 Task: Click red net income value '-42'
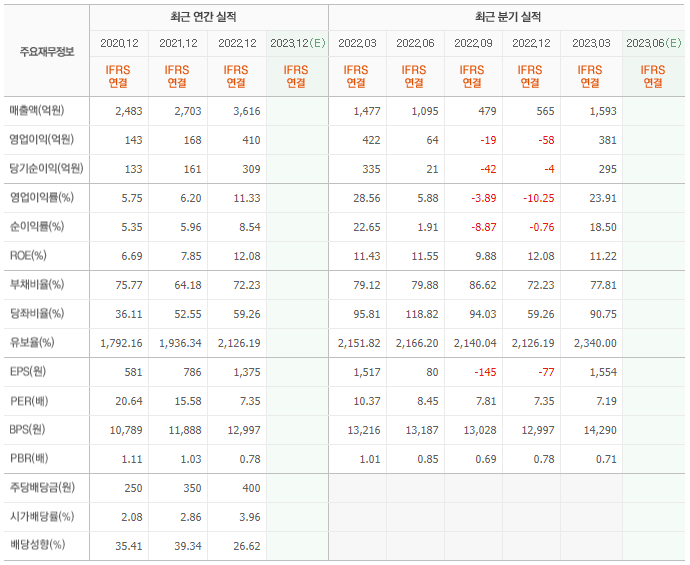click(488, 169)
